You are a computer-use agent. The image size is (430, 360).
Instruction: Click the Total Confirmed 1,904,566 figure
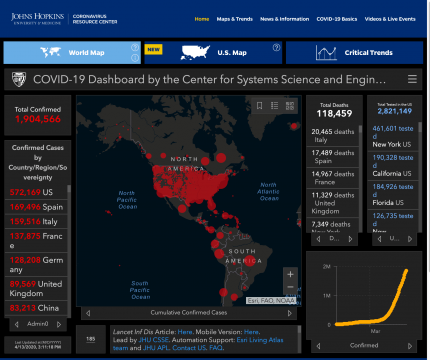tap(38, 119)
